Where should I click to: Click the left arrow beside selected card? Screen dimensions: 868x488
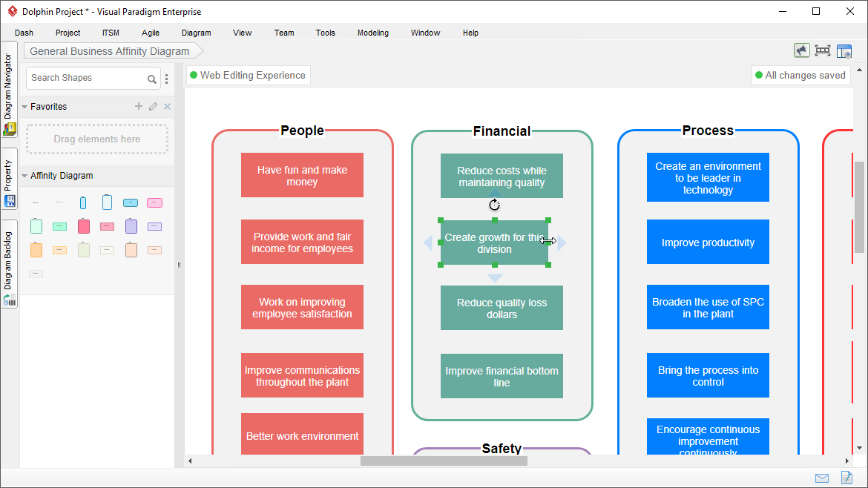(x=427, y=243)
